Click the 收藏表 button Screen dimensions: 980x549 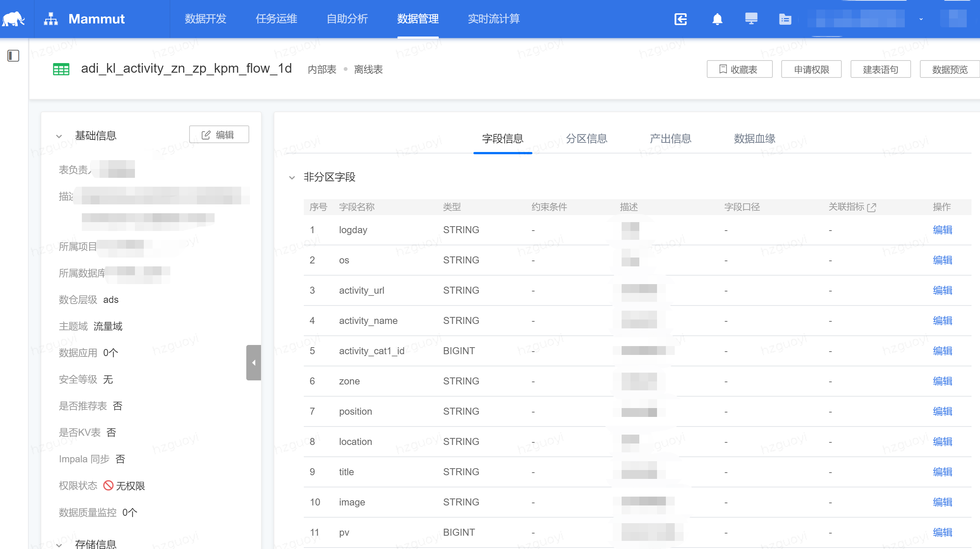coord(739,69)
